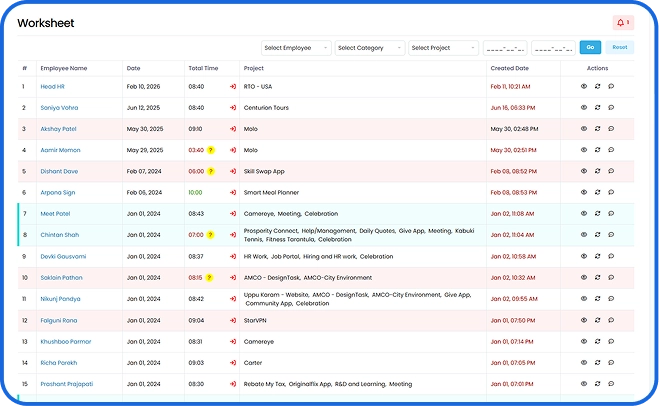Open the Select Category dropdown
659x406 pixels.
coord(370,48)
